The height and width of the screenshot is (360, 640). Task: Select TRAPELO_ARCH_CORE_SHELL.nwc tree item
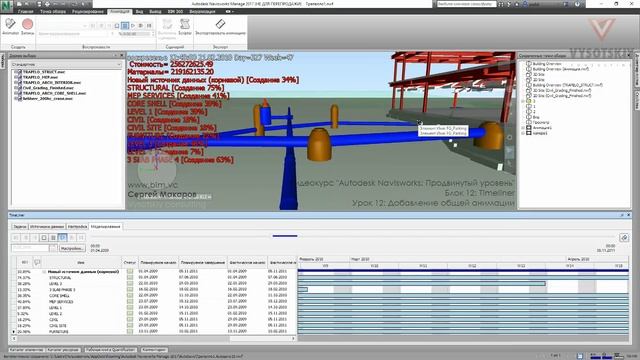coord(54,93)
